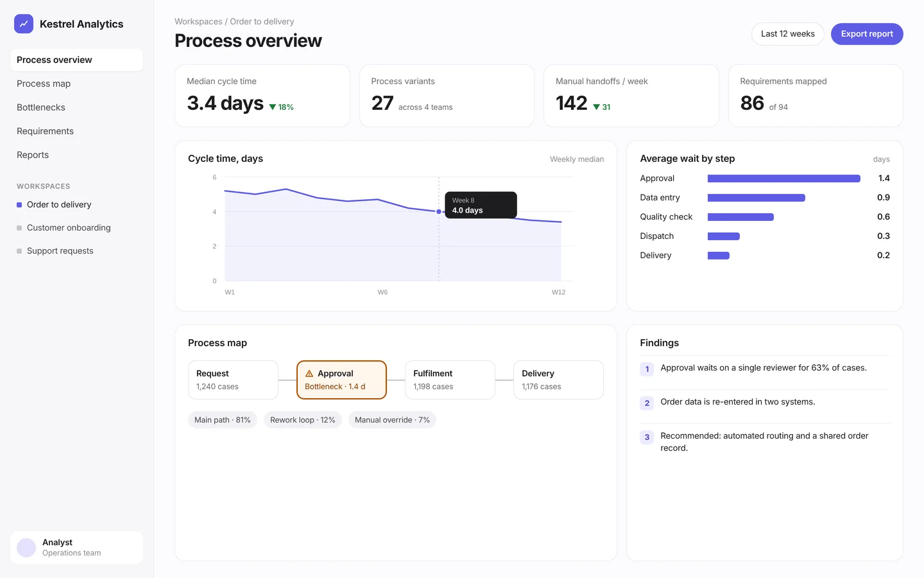This screenshot has width=924, height=578.
Task: Select the Request process step card
Action: click(x=233, y=380)
